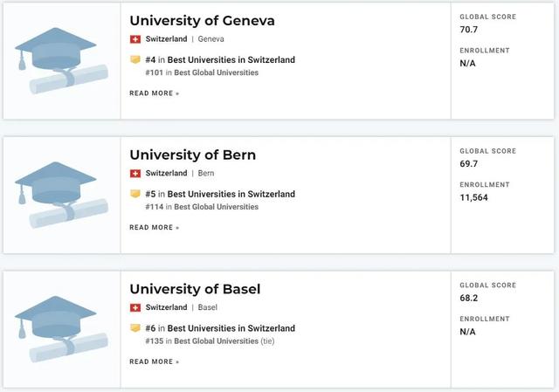The height and width of the screenshot is (392, 559).
Task: Click the gold ranking badge for Basel
Action: point(135,328)
